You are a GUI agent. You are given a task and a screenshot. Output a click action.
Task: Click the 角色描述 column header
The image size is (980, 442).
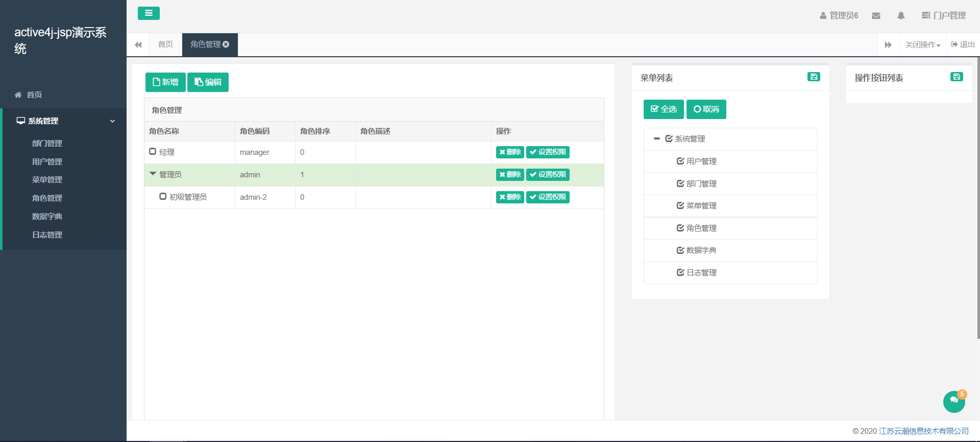coord(424,131)
